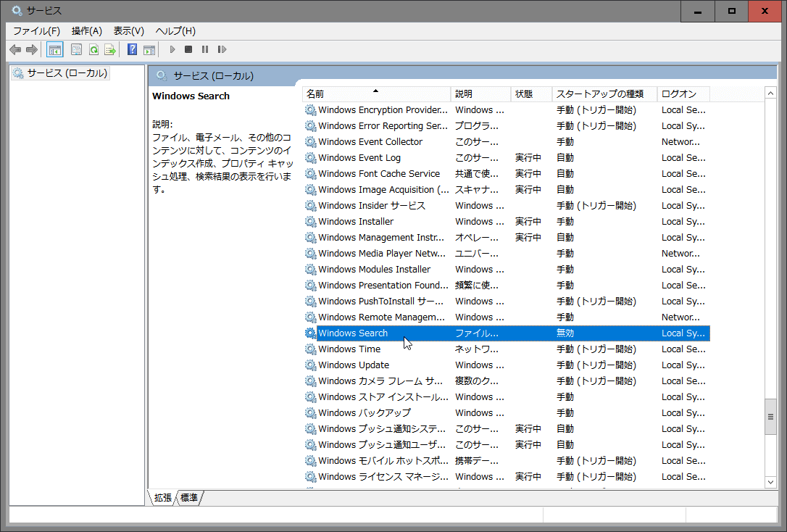The width and height of the screenshot is (787, 532).
Task: Click the Refresh toolbar icon
Action: (93, 49)
